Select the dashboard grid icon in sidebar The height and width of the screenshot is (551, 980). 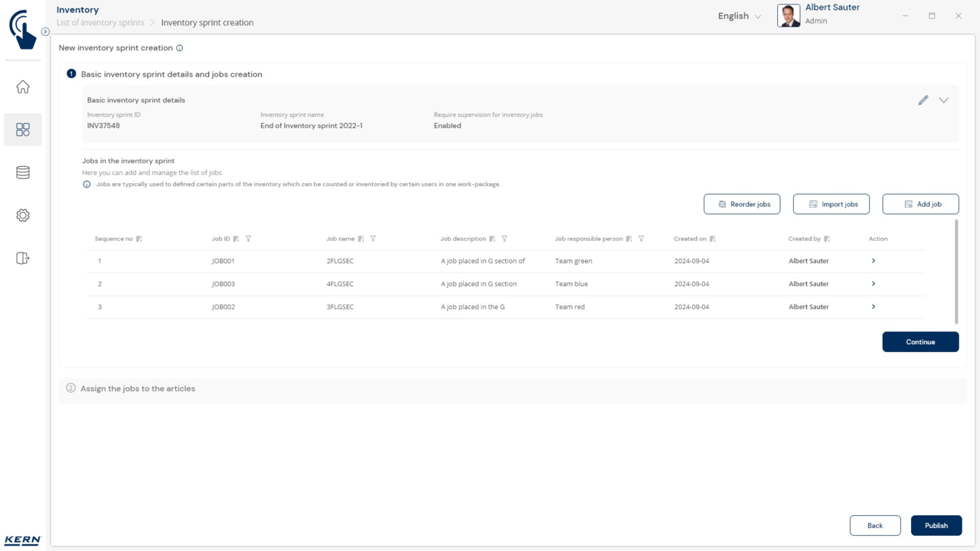click(x=23, y=130)
